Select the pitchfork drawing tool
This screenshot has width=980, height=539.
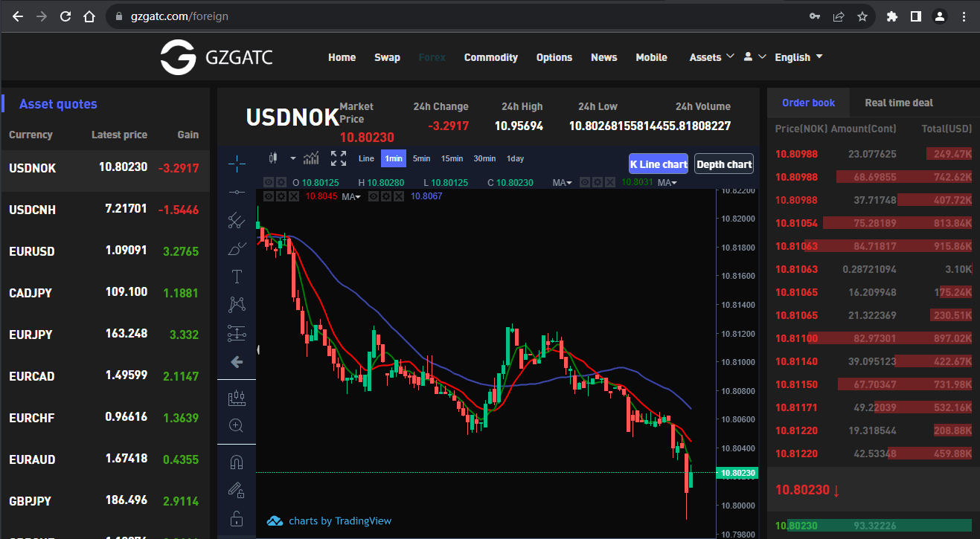pyautogui.click(x=237, y=220)
